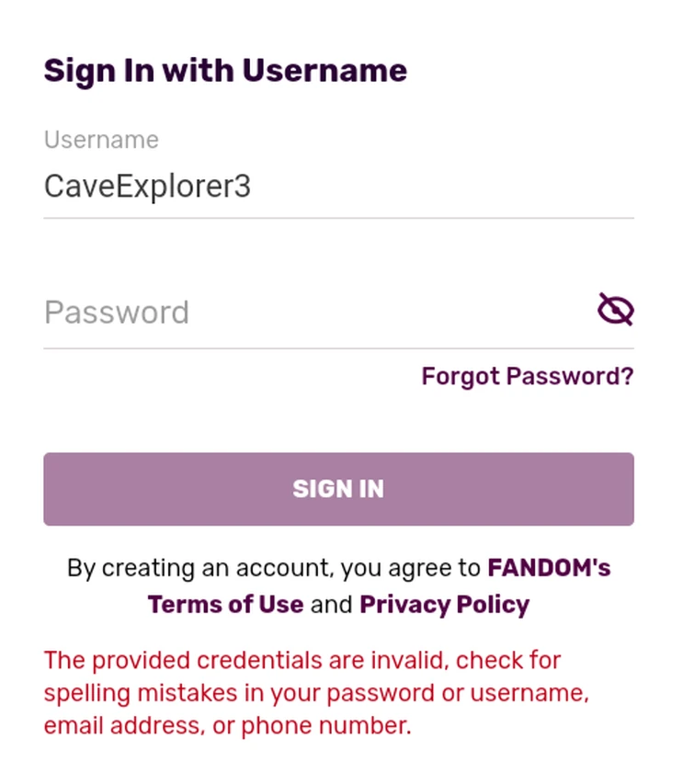Click the bold FANDOM's link
The width and height of the screenshot is (694, 784).
click(x=548, y=567)
